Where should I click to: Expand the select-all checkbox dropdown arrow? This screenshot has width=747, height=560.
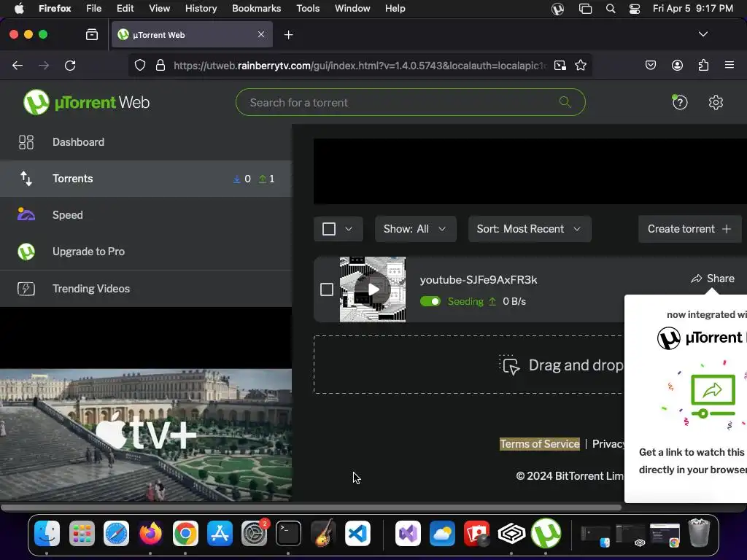click(349, 229)
